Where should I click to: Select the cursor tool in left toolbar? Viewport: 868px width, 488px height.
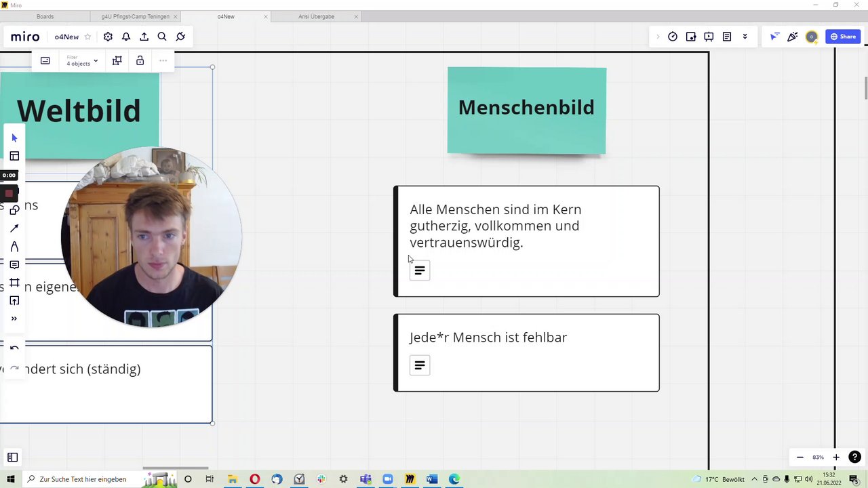[x=14, y=138]
